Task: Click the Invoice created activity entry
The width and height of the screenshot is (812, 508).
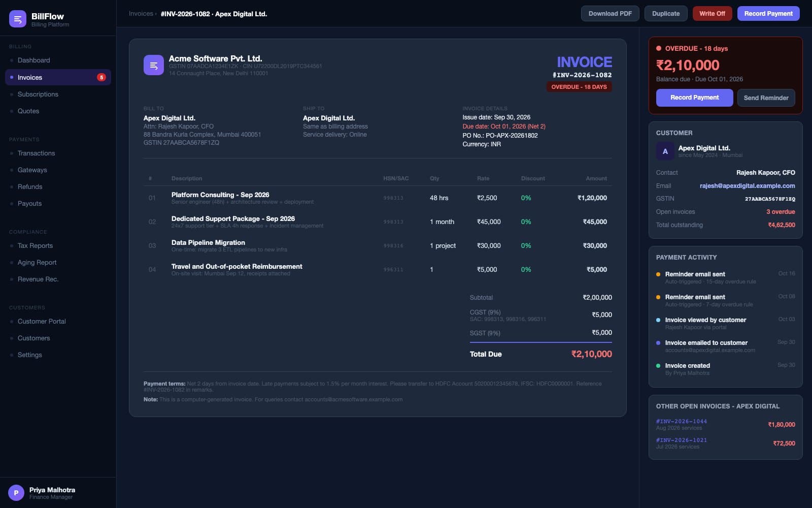Action: 725,369
